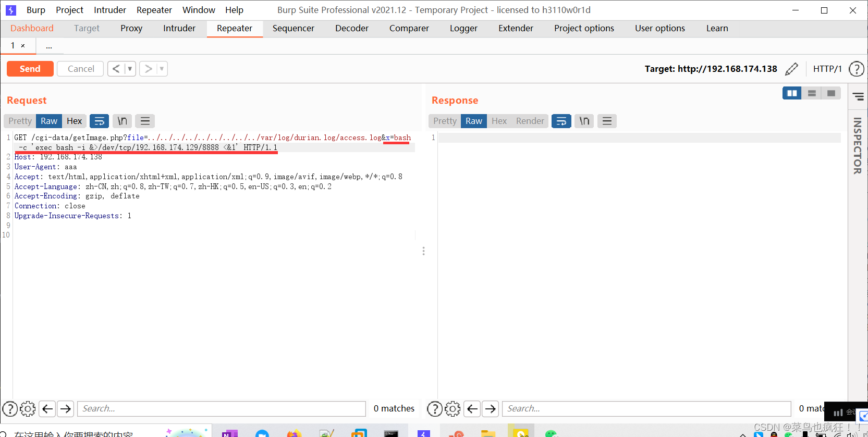This screenshot has width=868, height=437.
Task: Switch to the Logger tab
Action: [x=463, y=28]
